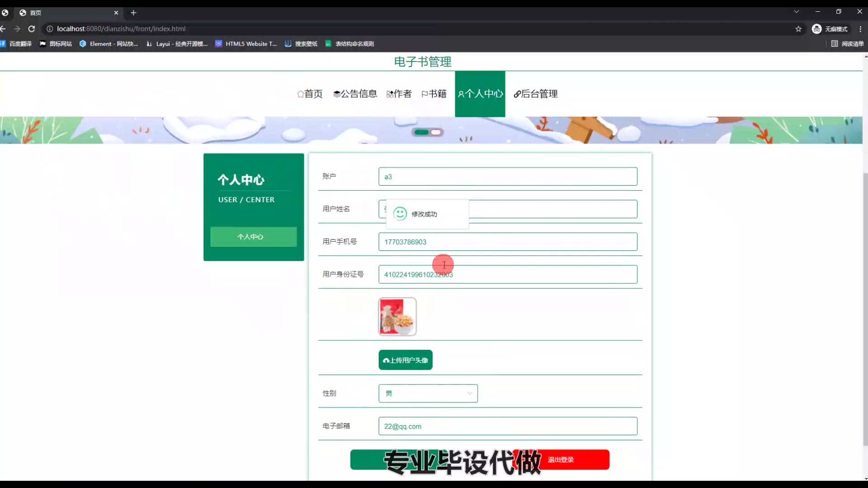This screenshot has height=488, width=868.
Task: Select 个人中心 in the left sidebar
Action: (x=253, y=237)
